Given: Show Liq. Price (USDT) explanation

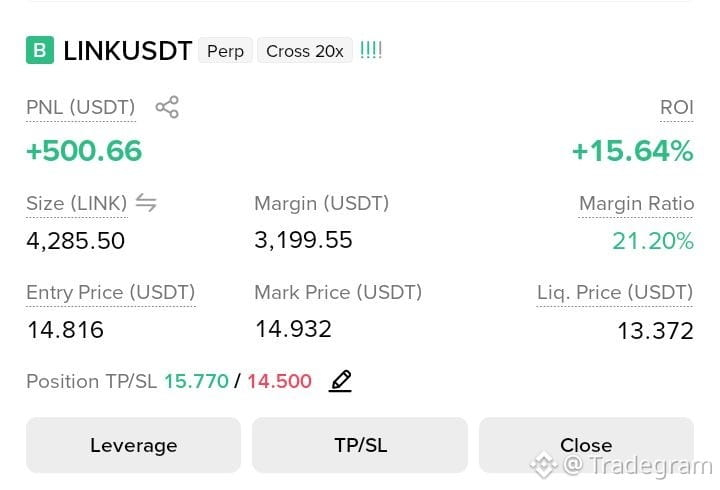Looking at the screenshot, I should tap(615, 293).
